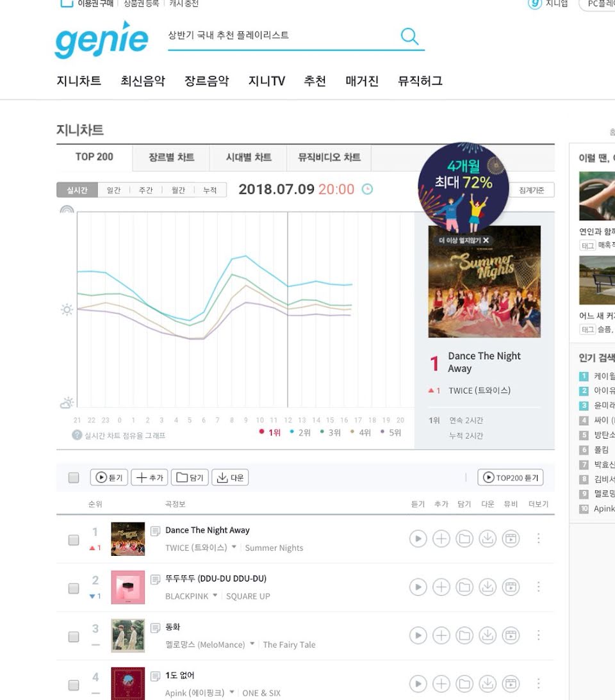
Task: Click the TOP200 듣기 button
Action: pos(510,477)
